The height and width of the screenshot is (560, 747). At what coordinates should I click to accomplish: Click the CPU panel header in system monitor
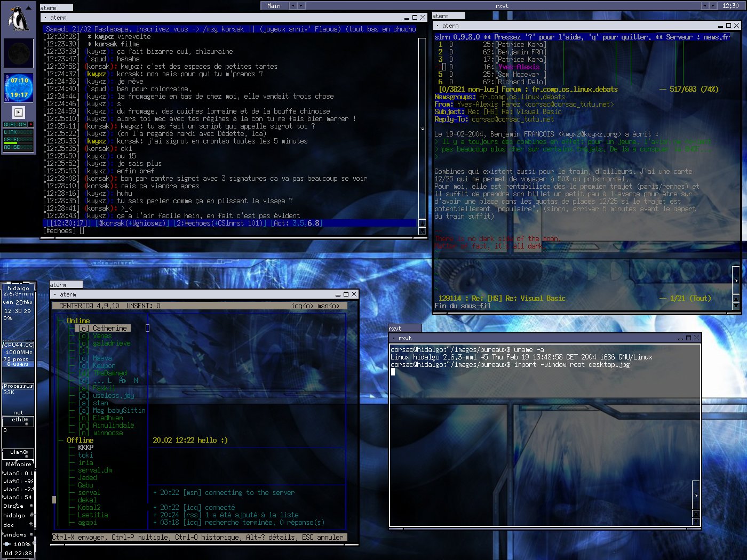click(18, 345)
